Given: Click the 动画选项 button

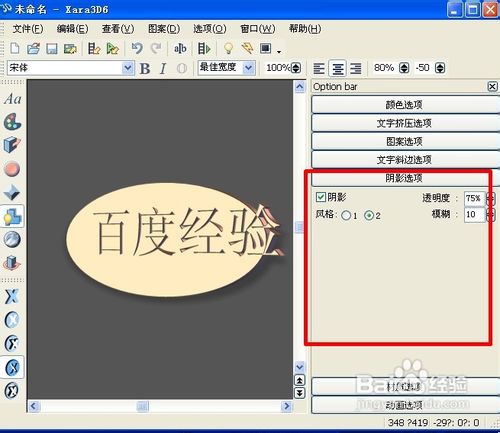Looking at the screenshot, I should click(x=405, y=405).
